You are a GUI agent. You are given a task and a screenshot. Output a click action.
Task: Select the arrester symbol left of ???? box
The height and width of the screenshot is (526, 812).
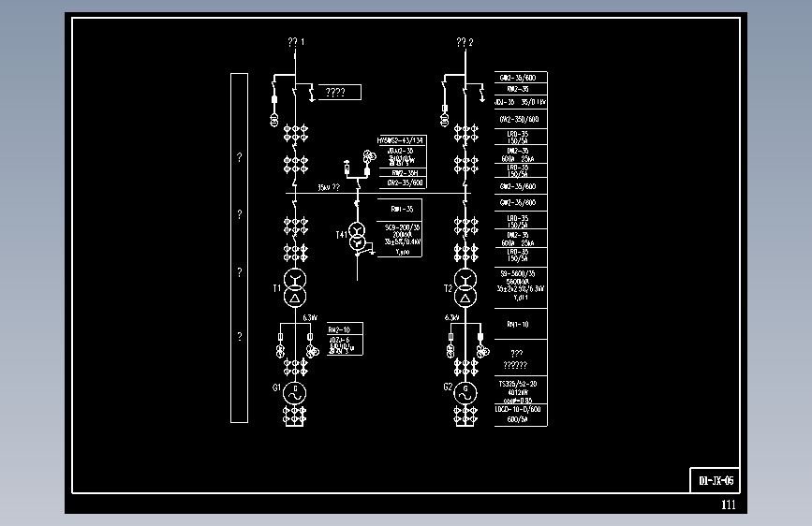[x=311, y=94]
